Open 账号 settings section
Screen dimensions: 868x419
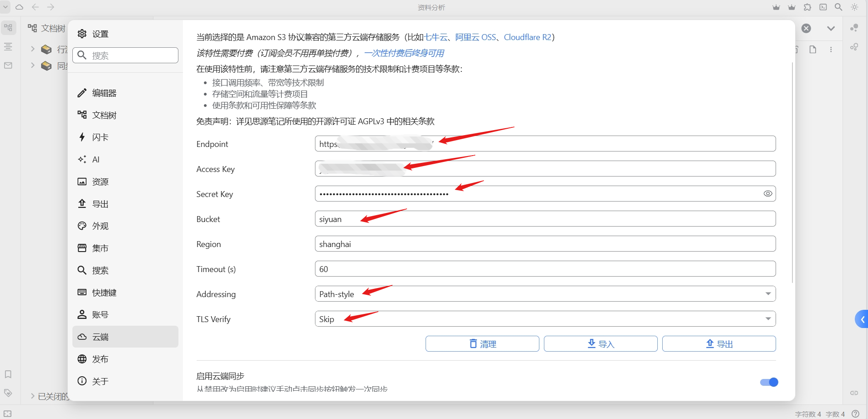pyautogui.click(x=125, y=314)
